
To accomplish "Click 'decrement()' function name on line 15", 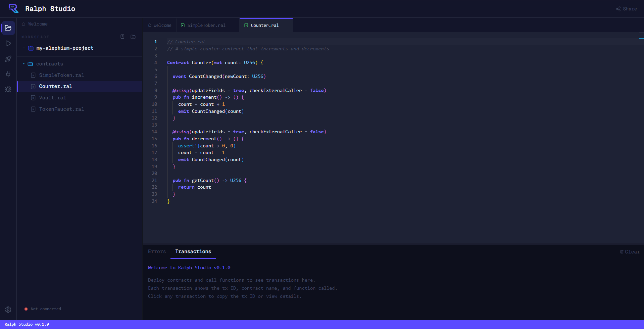I will (x=207, y=139).
